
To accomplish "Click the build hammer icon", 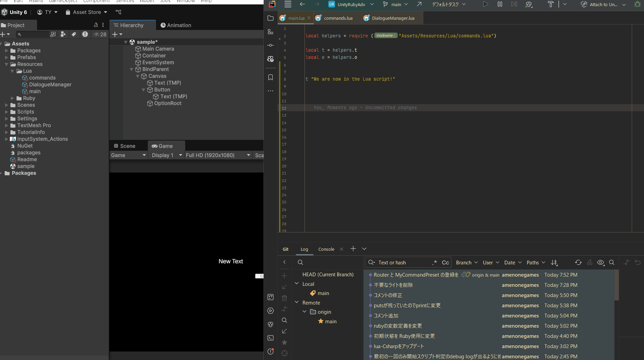I will pos(550,4).
